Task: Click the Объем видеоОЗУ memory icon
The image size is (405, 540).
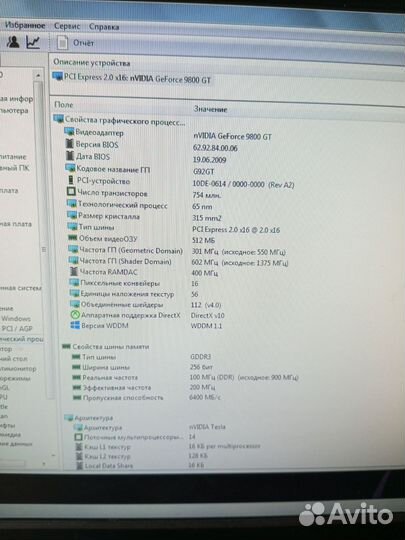Action: click(72, 238)
